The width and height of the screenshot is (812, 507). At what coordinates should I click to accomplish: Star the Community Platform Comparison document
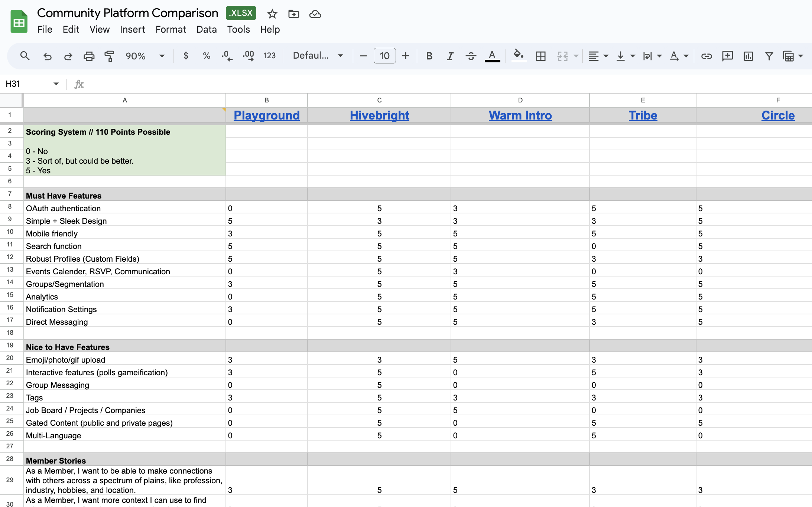point(272,14)
